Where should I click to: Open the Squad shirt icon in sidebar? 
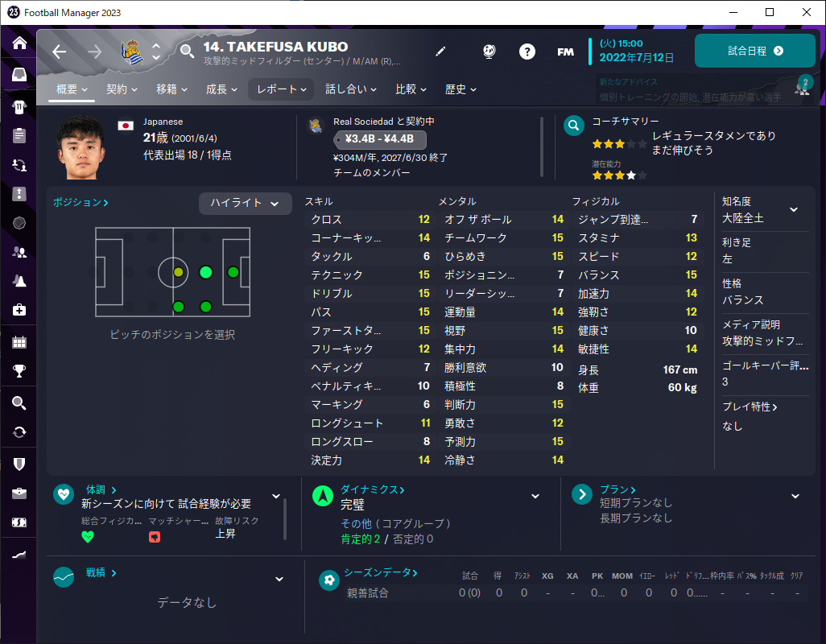tap(19, 107)
